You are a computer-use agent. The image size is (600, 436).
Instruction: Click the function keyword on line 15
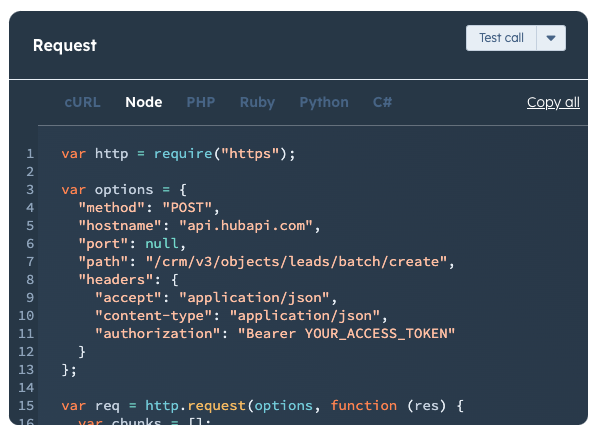click(x=364, y=406)
